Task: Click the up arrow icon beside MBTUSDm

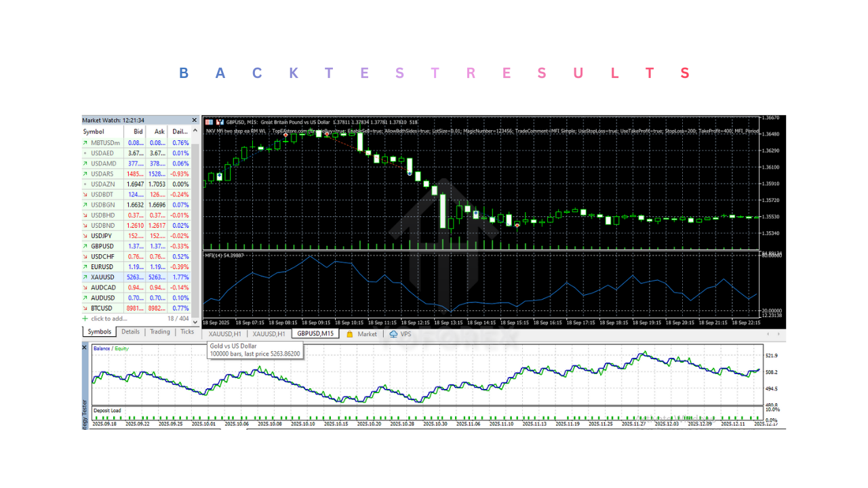Action: [x=85, y=143]
